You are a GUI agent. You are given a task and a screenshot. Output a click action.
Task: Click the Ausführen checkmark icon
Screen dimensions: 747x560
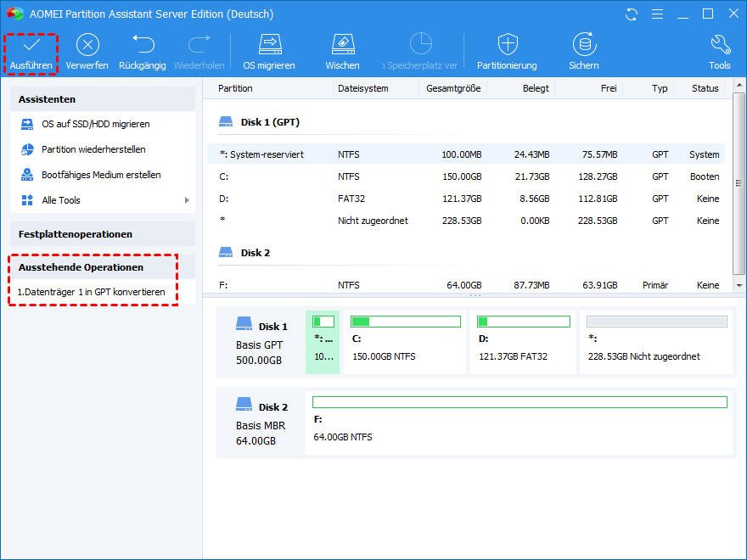[x=31, y=46]
